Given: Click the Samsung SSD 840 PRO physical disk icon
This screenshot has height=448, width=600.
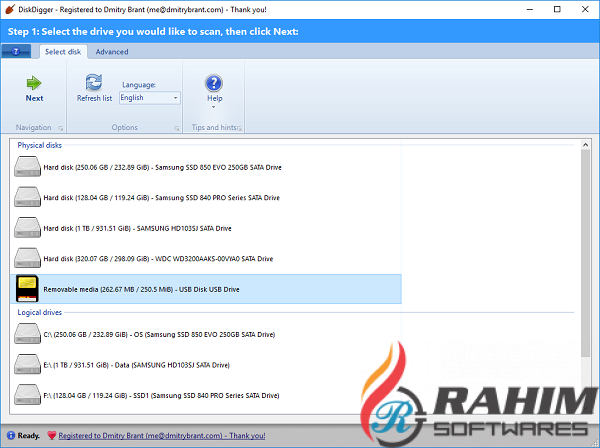Looking at the screenshot, I should coord(27,197).
